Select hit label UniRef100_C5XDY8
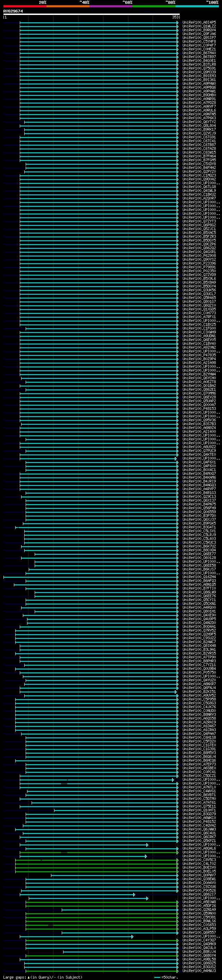The height and width of the screenshot is (980, 222). click(x=199, y=164)
